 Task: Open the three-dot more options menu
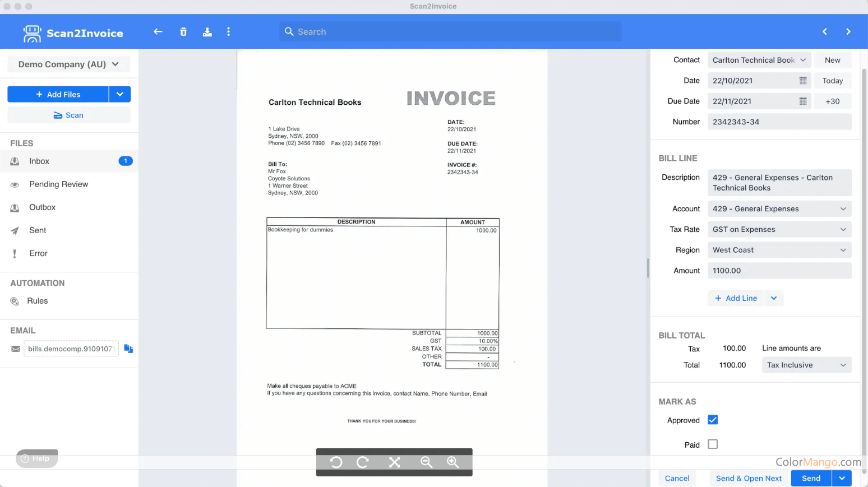228,32
